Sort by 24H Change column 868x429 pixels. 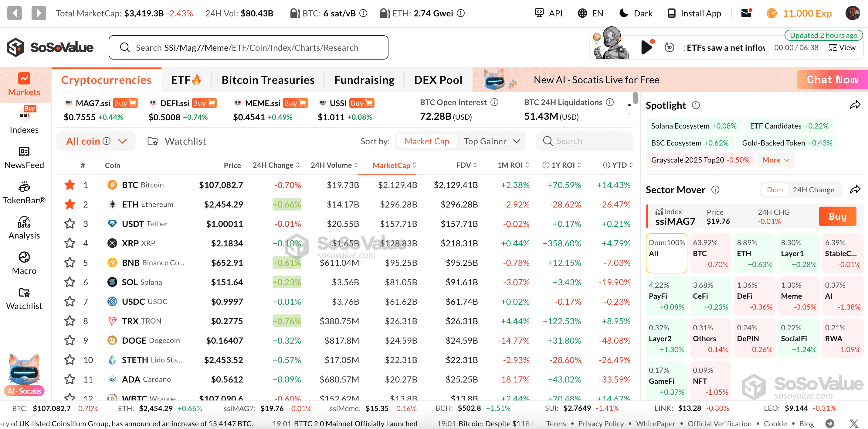(276, 165)
